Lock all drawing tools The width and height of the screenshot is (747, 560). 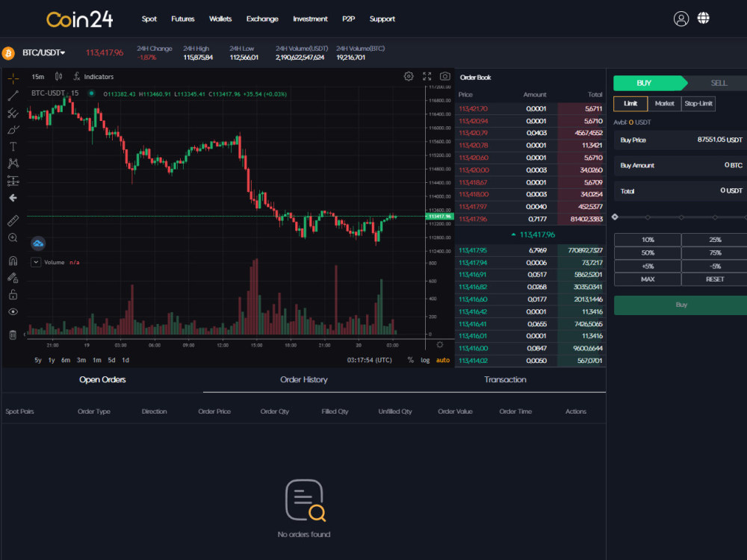point(13,295)
